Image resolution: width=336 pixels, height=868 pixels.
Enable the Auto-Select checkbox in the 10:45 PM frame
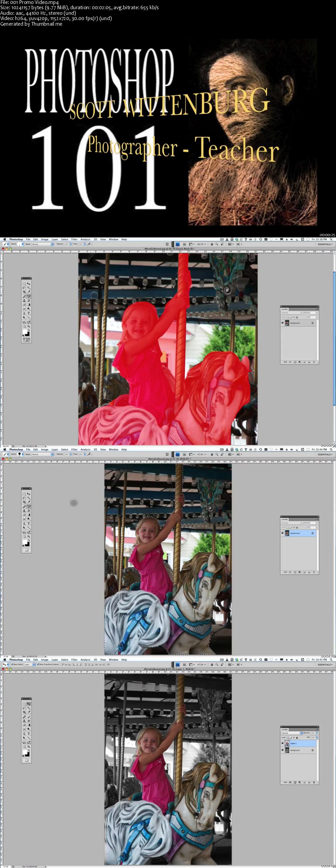(12, 664)
